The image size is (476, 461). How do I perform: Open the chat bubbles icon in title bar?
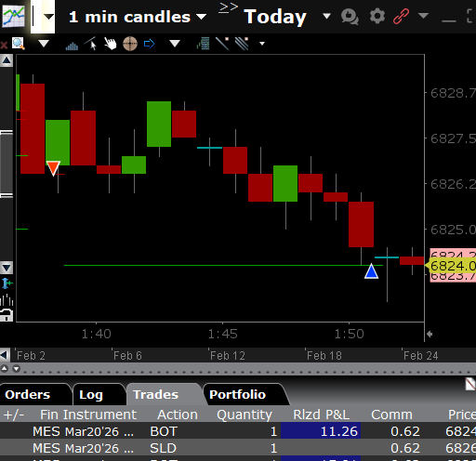click(x=350, y=16)
